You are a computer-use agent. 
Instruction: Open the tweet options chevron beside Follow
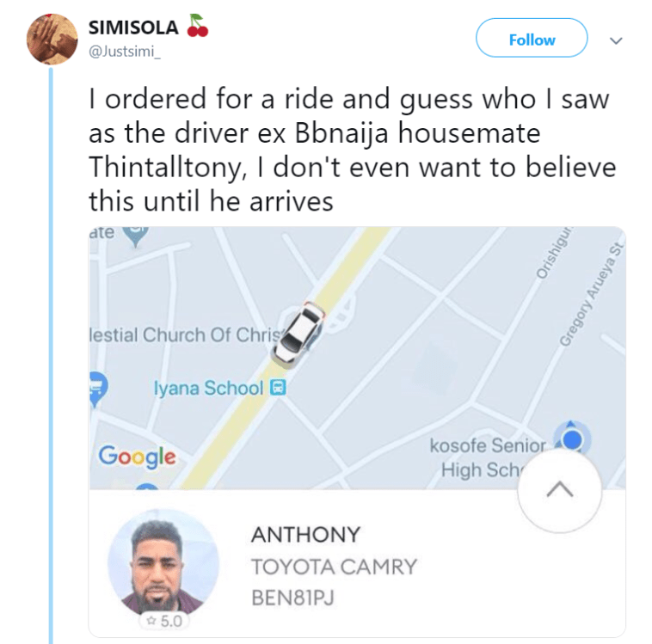615,40
